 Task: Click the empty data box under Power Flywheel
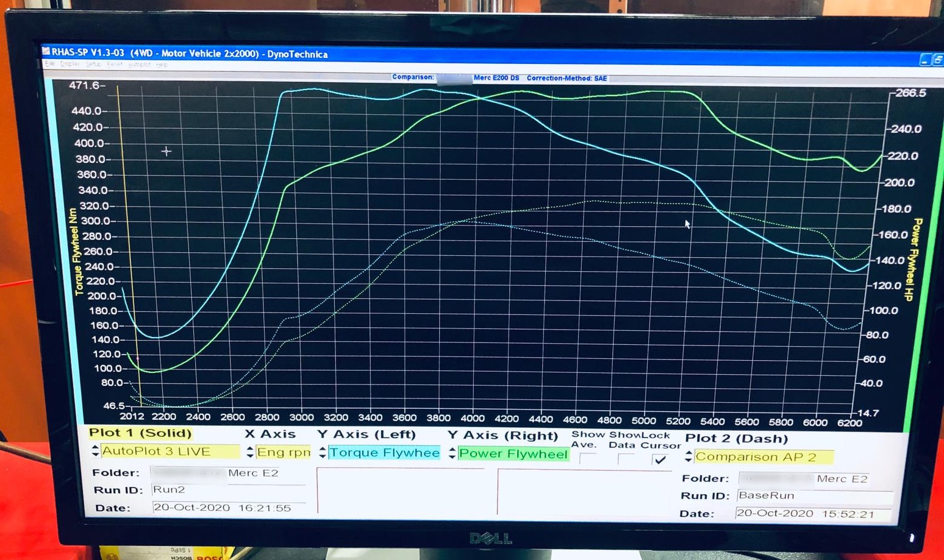[584, 492]
